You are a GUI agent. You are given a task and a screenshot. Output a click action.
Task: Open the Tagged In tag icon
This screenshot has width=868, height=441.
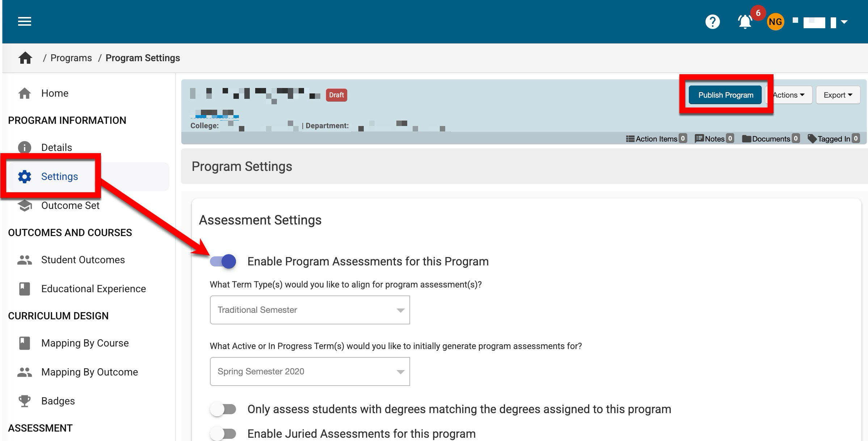tap(812, 139)
